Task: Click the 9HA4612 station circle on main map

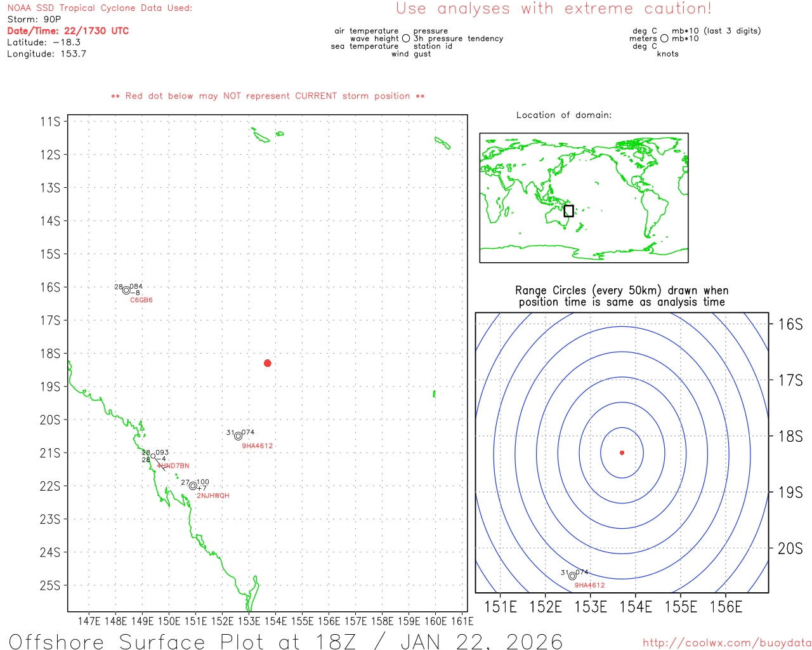Action: pos(239,436)
